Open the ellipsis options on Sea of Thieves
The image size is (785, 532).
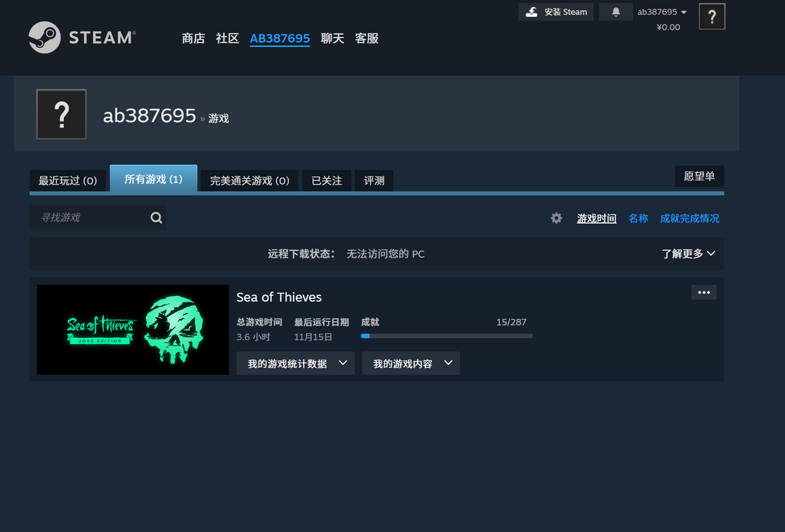703,292
